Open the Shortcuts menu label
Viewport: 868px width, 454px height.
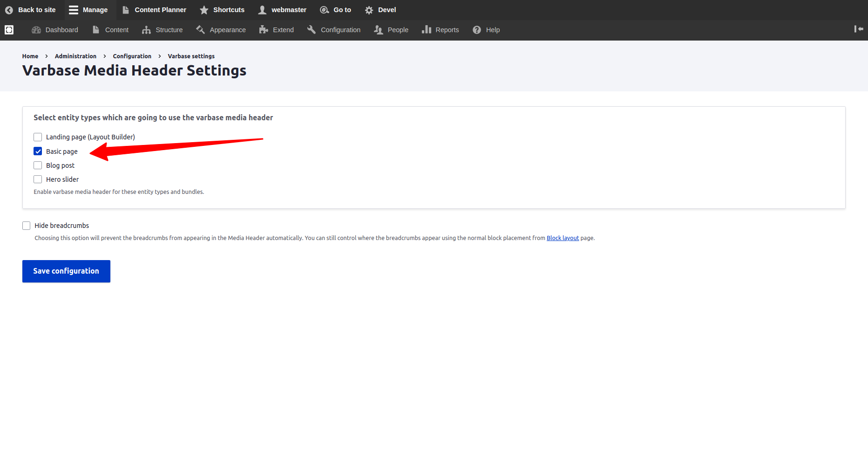229,10
